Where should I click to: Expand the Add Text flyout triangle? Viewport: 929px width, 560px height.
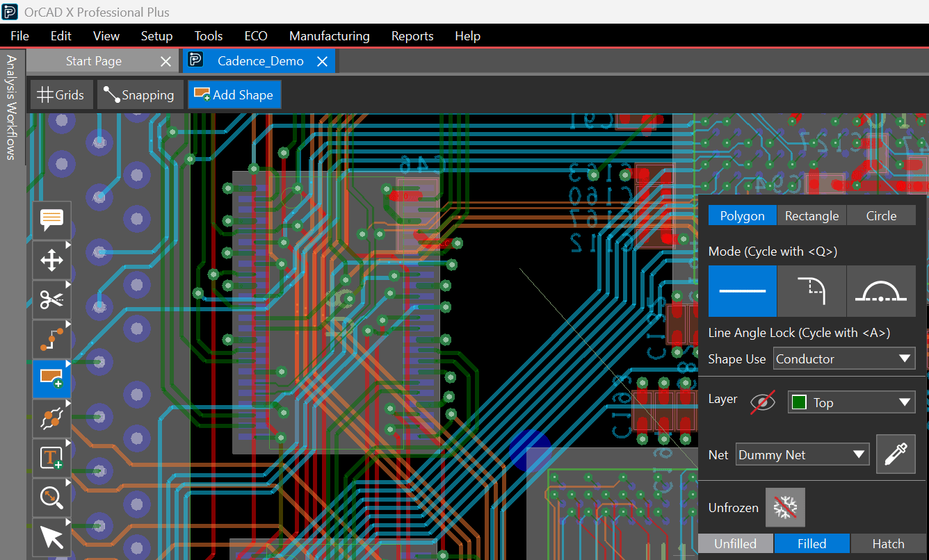tap(68, 442)
